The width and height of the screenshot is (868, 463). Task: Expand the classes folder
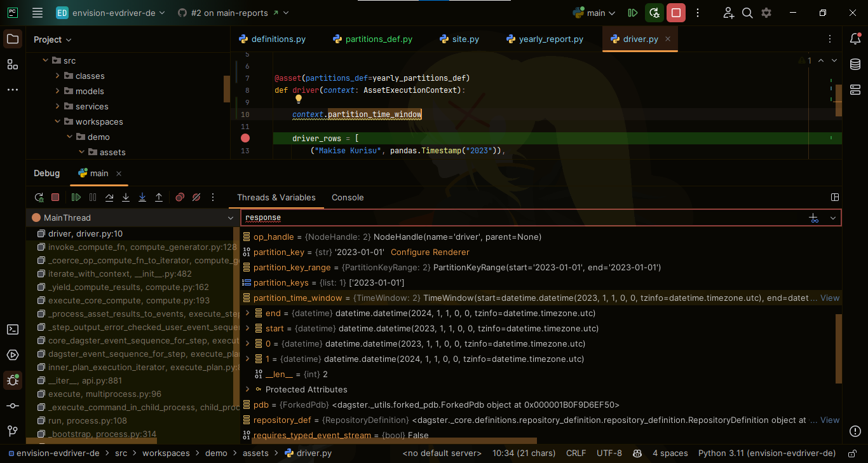coord(57,76)
